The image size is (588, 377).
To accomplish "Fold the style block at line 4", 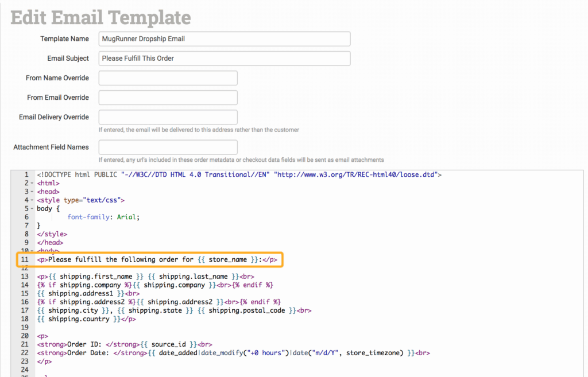I will [30, 200].
